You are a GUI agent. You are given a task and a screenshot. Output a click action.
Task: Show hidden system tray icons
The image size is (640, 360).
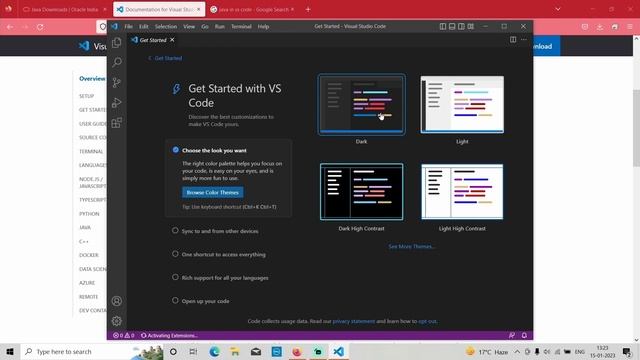tap(517, 351)
